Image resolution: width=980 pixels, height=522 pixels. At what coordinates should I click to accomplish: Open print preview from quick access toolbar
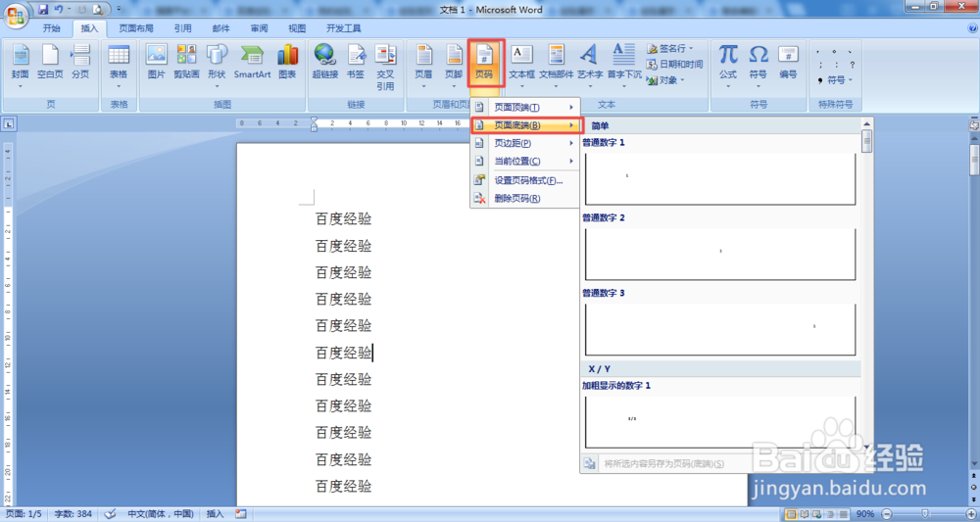point(97,10)
